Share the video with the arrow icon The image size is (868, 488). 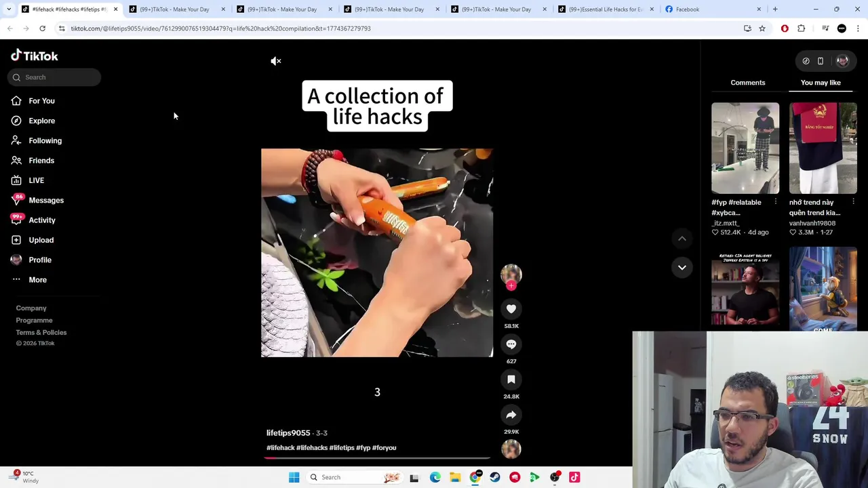[511, 415]
